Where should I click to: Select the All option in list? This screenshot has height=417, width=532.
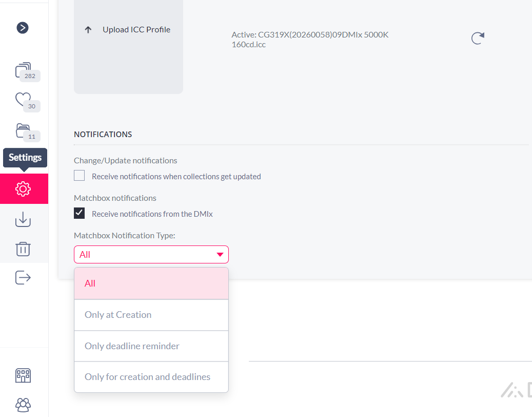coord(151,283)
